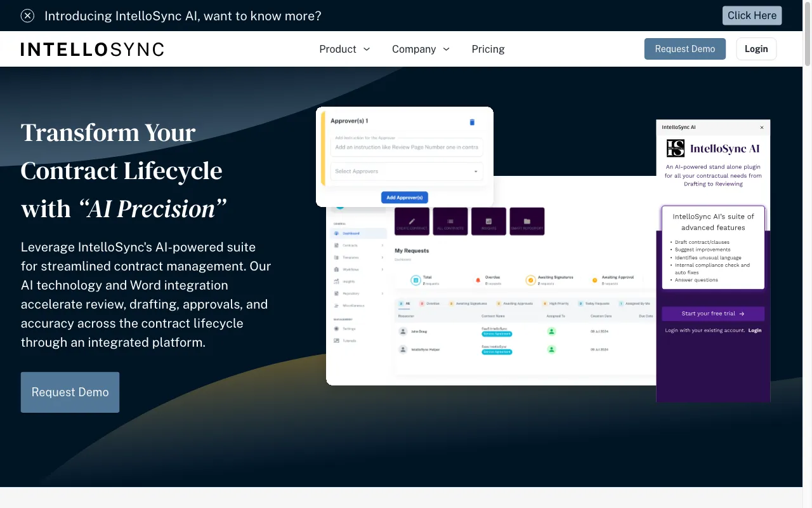Open the All Contracts tile
This screenshot has height=508, width=812.
tap(450, 222)
